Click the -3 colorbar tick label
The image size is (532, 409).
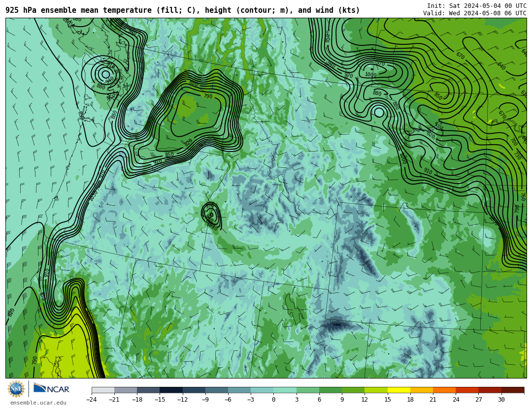coord(251,400)
